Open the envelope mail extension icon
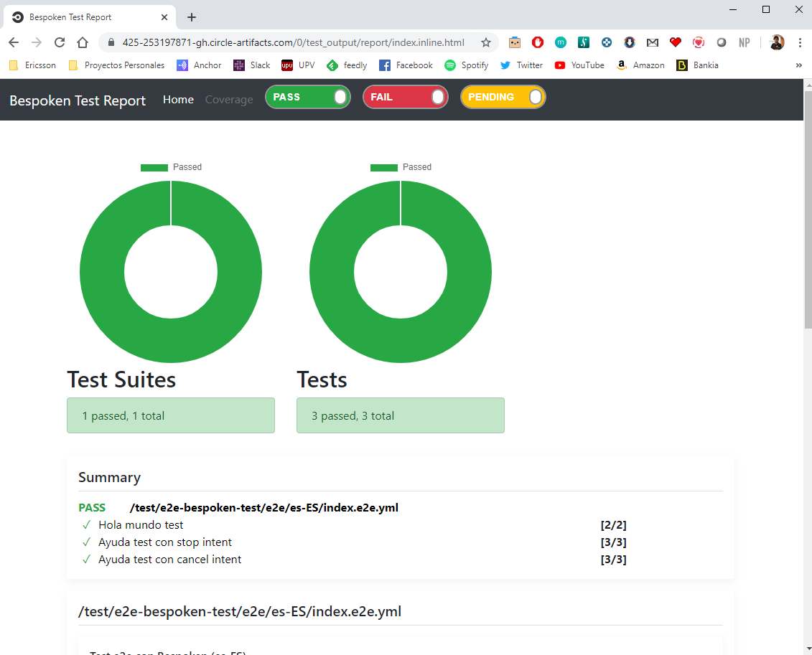 [x=653, y=42]
